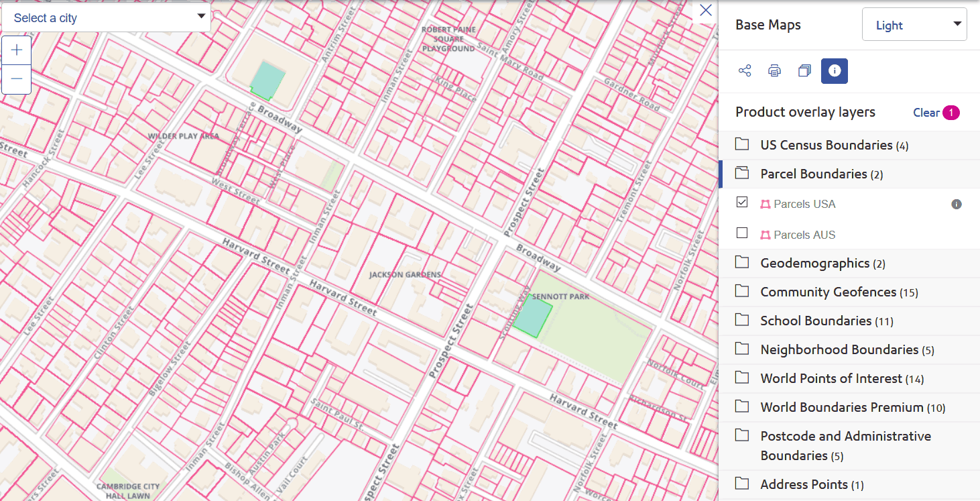Click the info icon beside Parcels USA
Image resolution: width=980 pixels, height=501 pixels.
(957, 204)
